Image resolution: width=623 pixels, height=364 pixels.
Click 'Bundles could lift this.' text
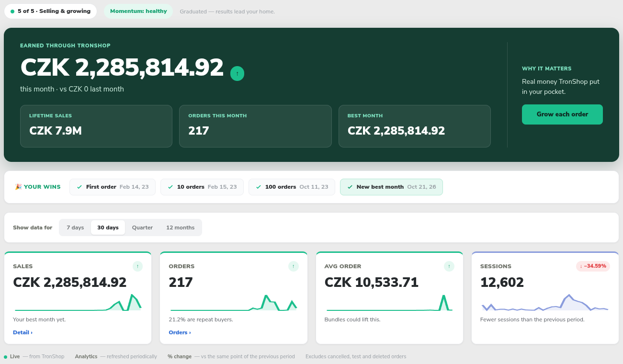click(x=352, y=319)
